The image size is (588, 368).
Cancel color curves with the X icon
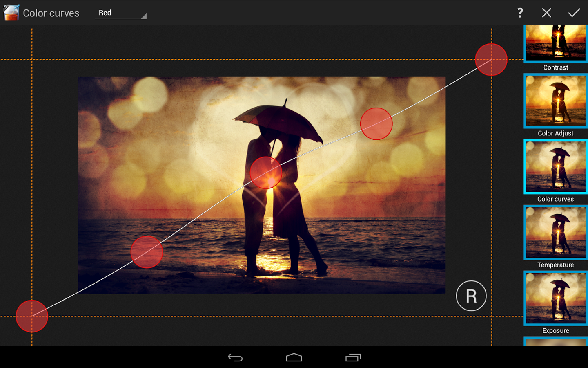(x=546, y=13)
